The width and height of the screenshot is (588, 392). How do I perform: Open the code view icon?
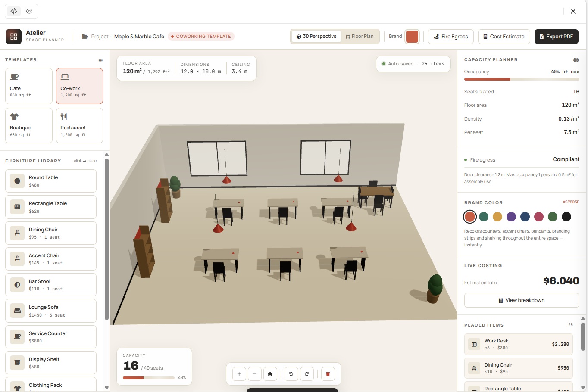coord(14,11)
